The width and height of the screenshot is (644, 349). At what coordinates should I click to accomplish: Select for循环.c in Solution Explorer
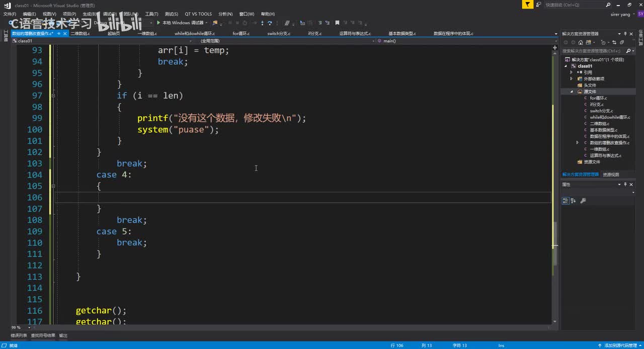click(598, 98)
